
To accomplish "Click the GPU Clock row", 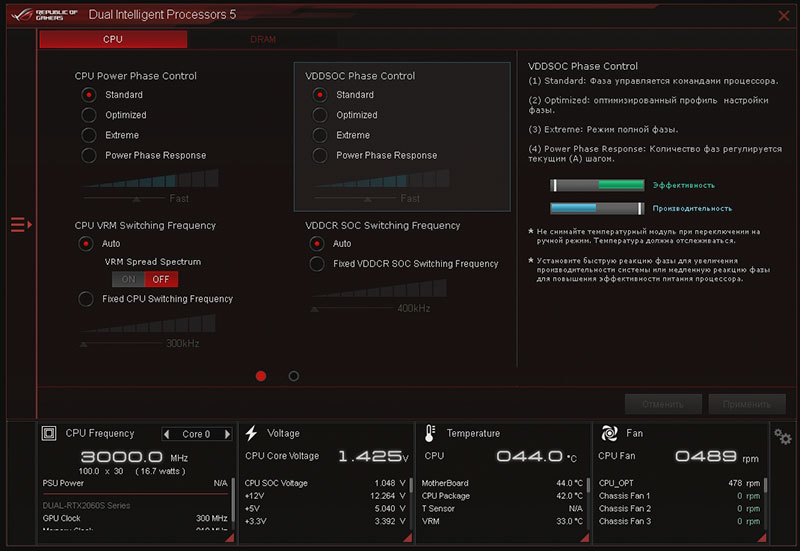I will pyautogui.click(x=135, y=518).
